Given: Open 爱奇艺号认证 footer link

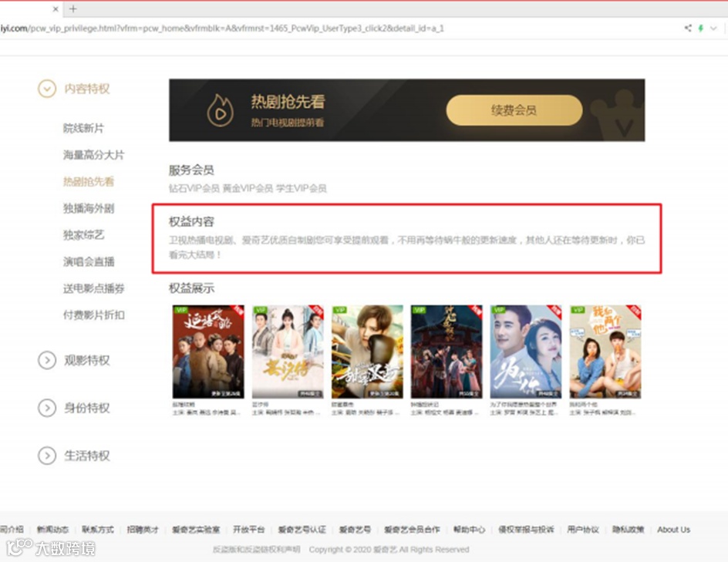Looking at the screenshot, I should pyautogui.click(x=302, y=530).
